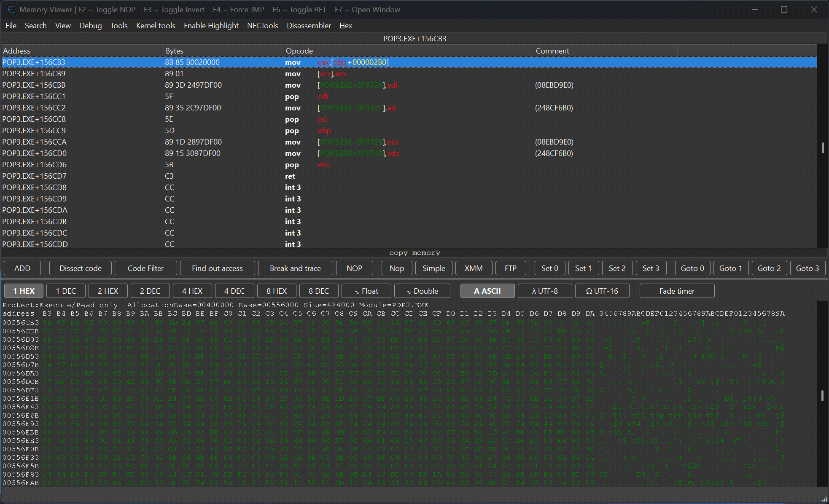
Task: Switch display to 2 HEX
Action: [108, 291]
